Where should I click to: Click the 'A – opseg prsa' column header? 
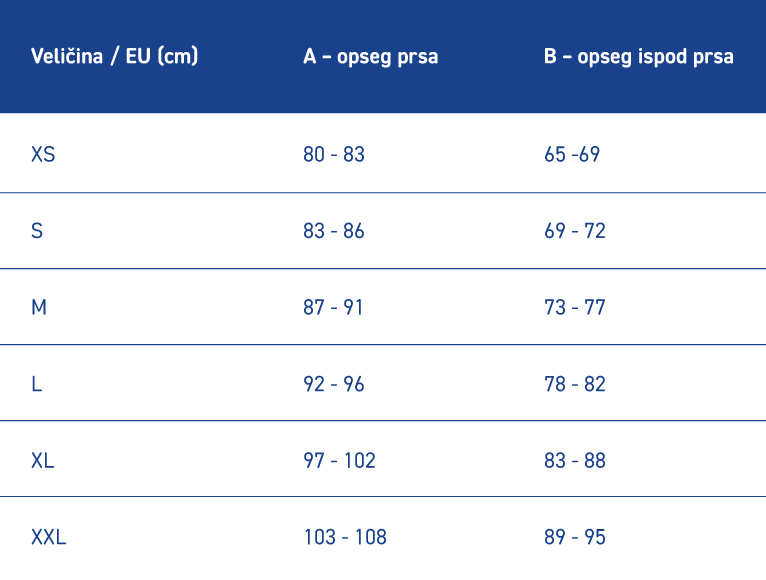pos(371,57)
